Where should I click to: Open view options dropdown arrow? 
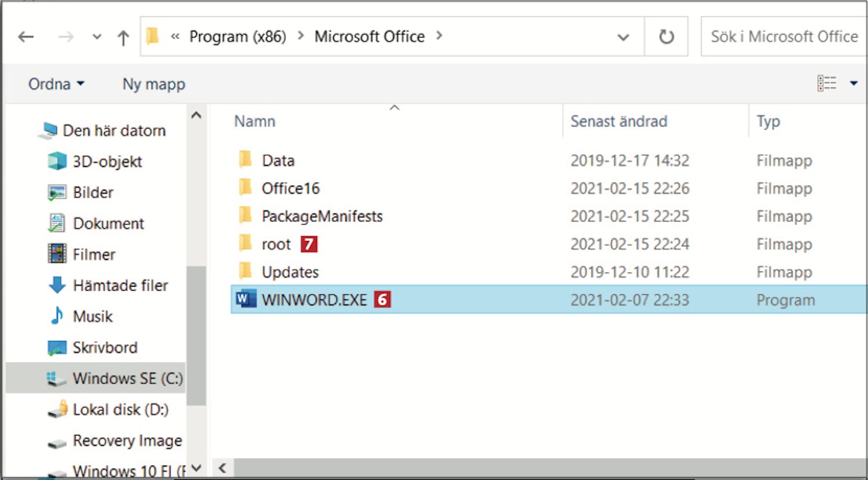[x=854, y=83]
